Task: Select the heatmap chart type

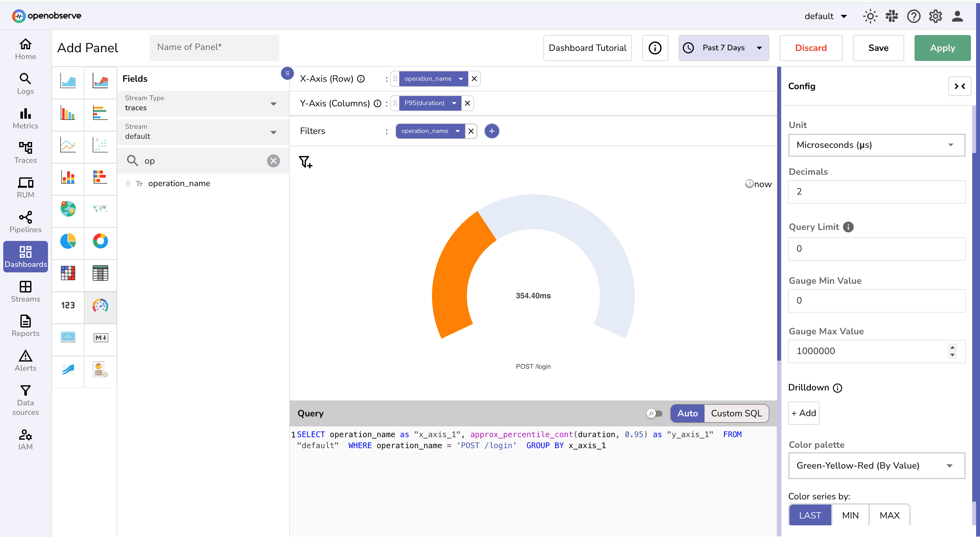Action: 68,275
